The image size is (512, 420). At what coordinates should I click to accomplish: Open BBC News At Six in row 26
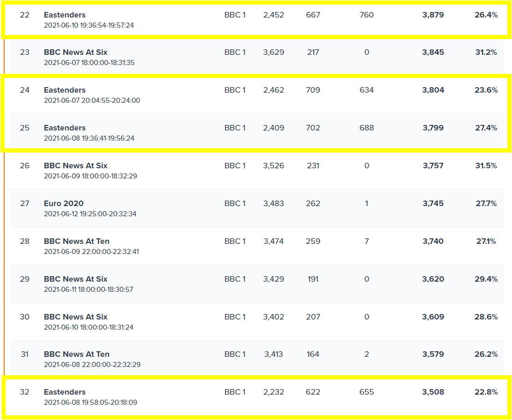click(x=76, y=166)
